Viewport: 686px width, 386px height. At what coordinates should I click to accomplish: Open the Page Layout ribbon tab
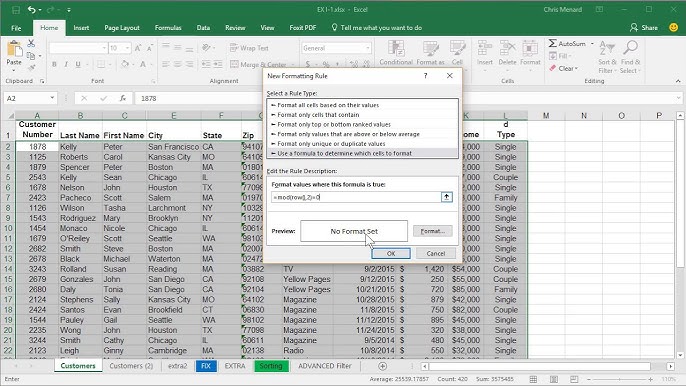pos(122,28)
